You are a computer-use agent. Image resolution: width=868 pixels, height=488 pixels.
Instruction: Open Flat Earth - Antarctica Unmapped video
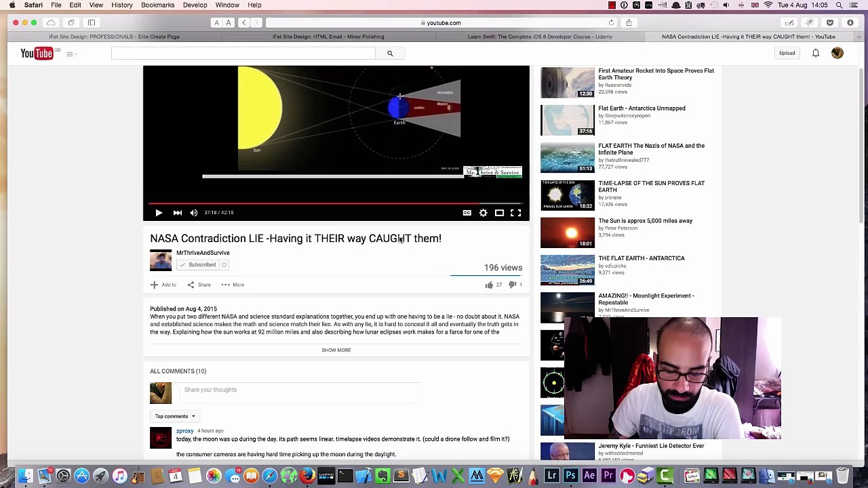642,108
